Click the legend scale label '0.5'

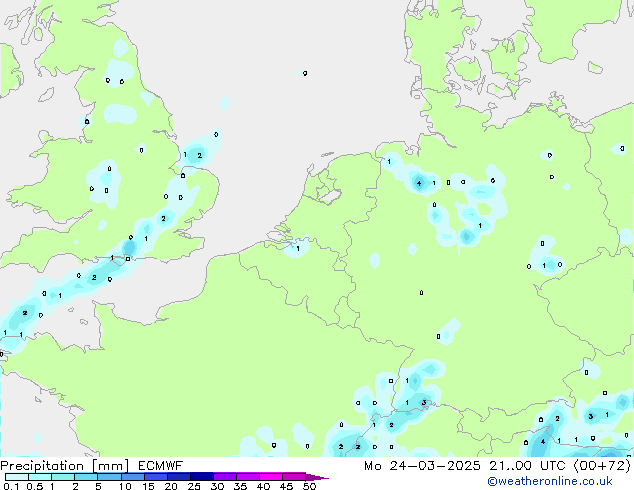pos(35,486)
